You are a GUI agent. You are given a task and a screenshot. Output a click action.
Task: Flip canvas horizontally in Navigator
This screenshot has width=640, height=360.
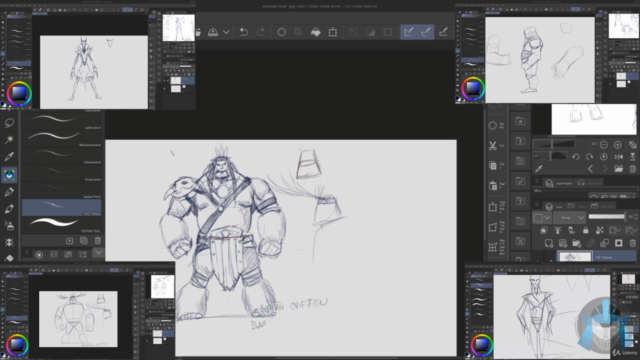(618, 157)
